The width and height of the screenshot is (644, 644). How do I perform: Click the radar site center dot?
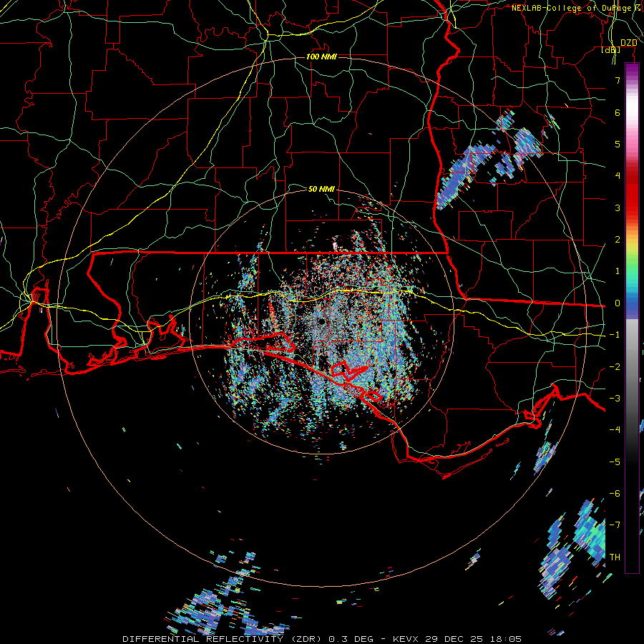pyautogui.click(x=321, y=321)
